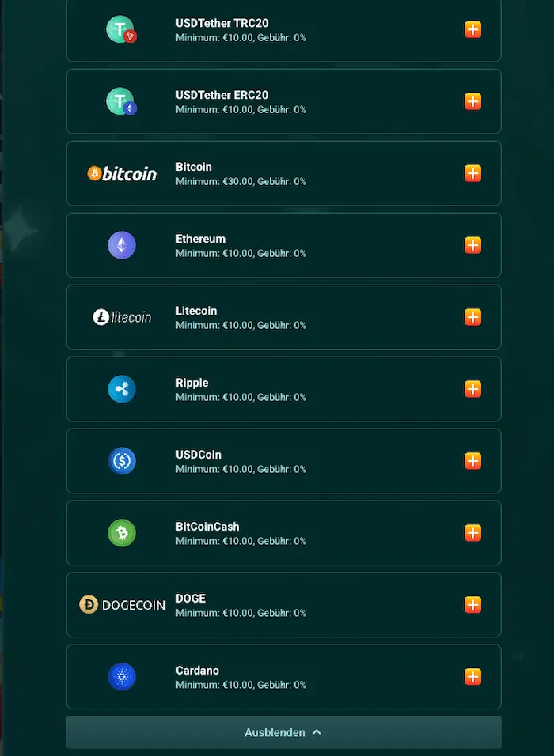This screenshot has height=756, width=554.
Task: Click the USDCoin dollar icon
Action: (122, 461)
